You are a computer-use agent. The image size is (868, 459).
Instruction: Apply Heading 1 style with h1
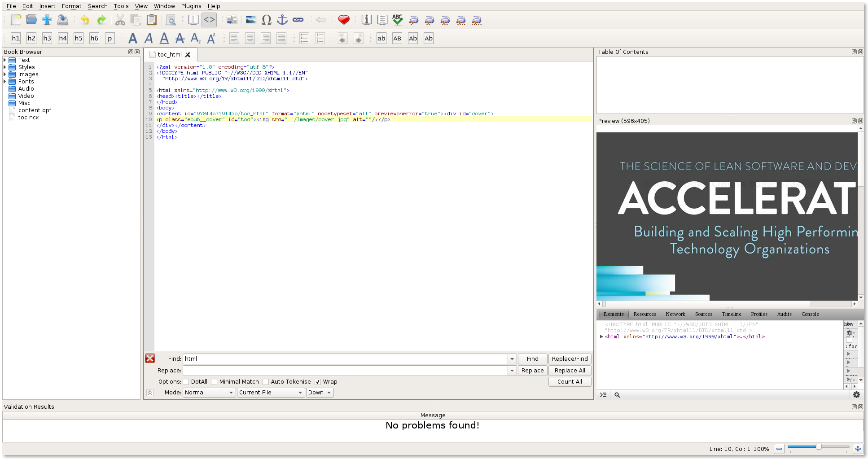(16, 38)
